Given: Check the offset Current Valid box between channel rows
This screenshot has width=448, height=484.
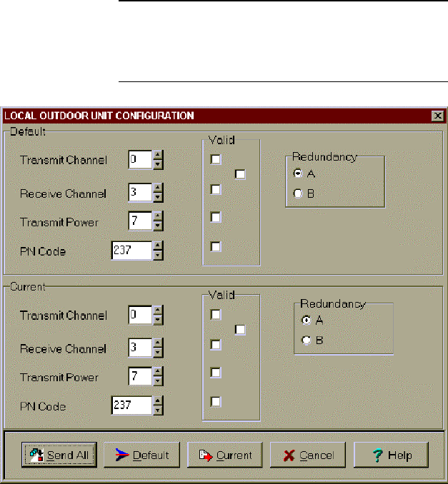Looking at the screenshot, I should click(240, 330).
